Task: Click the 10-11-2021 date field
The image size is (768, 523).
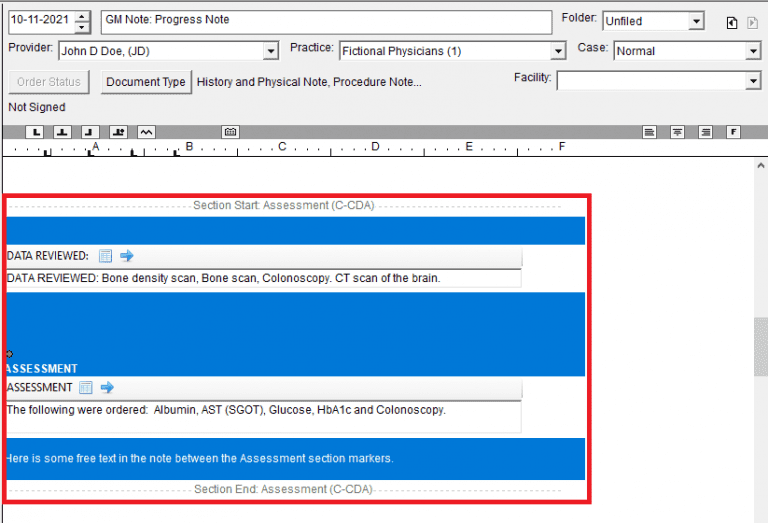Action: coord(42,20)
